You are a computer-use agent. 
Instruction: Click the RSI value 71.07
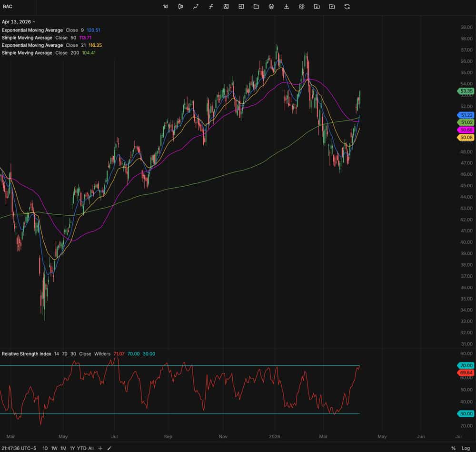[x=119, y=354]
